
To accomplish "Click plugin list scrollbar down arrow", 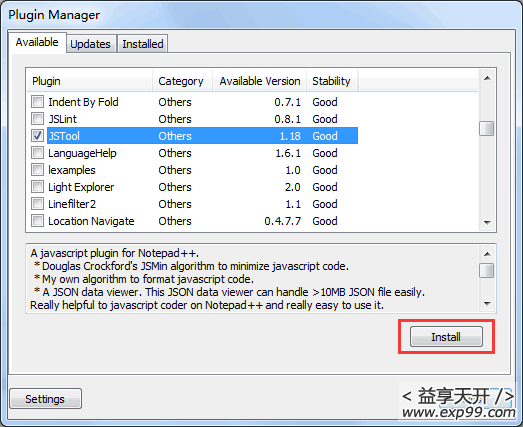I will [487, 223].
